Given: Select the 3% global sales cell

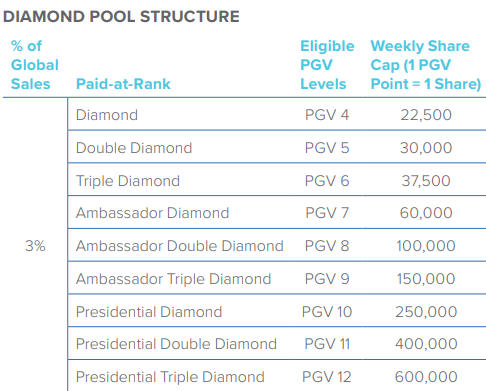Looking at the screenshot, I should pos(35,246).
